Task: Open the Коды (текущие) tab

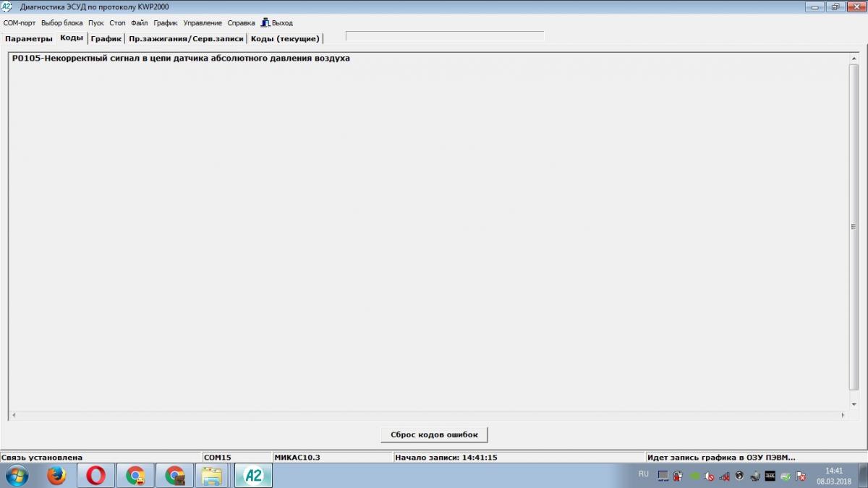Action: coord(285,39)
